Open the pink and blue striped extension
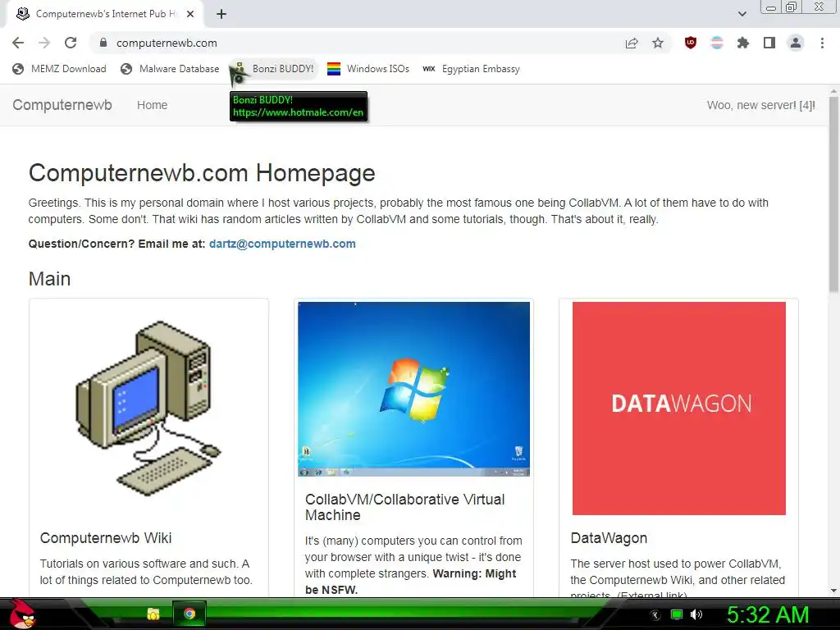 (x=717, y=43)
